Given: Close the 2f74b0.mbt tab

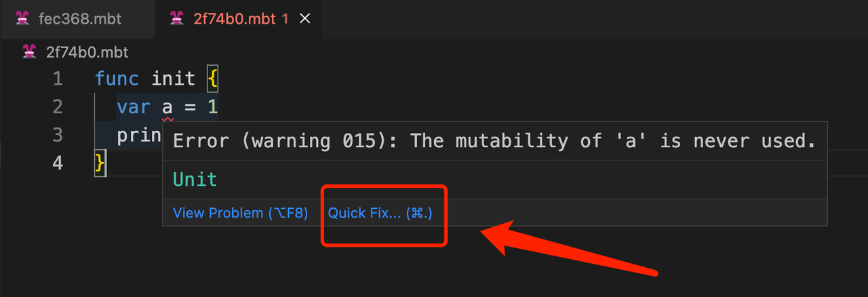Looking at the screenshot, I should 305,18.
